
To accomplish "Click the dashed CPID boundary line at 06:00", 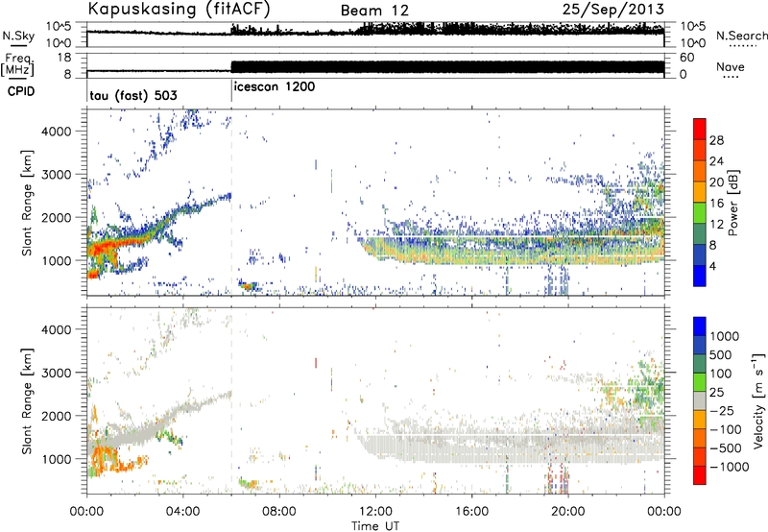I will [231, 202].
